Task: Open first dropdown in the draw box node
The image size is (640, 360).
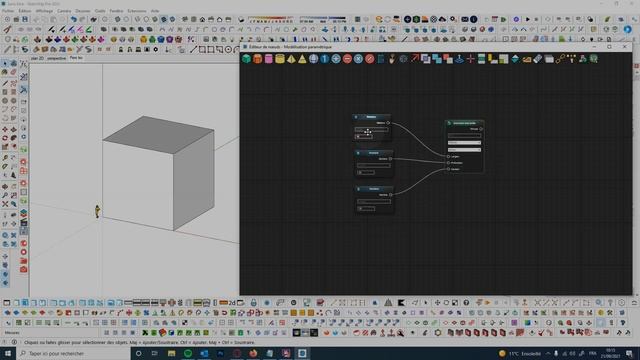Action: [x=464, y=143]
